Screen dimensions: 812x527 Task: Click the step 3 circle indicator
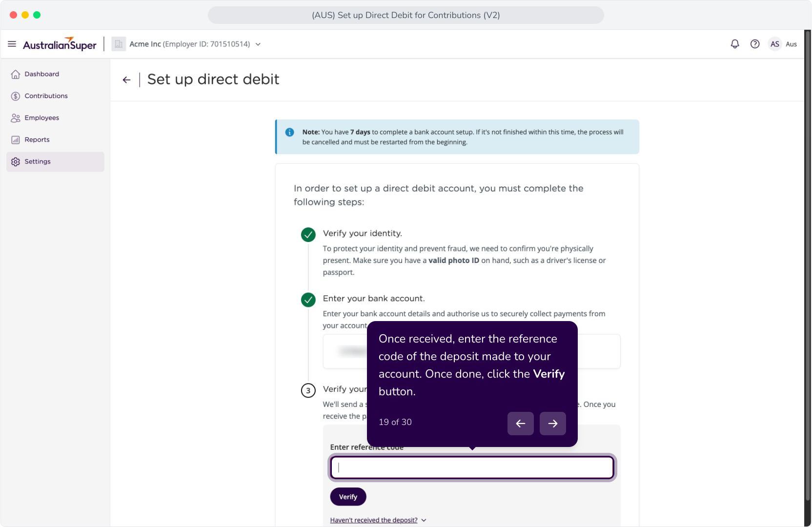[308, 390]
